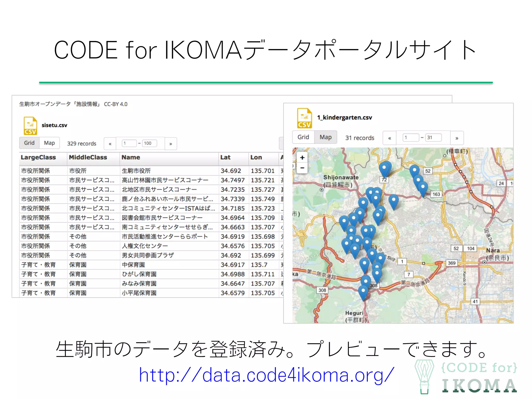This screenshot has height=399, width=532.
Task: Click the sisetu.csv file name
Action: (54, 125)
